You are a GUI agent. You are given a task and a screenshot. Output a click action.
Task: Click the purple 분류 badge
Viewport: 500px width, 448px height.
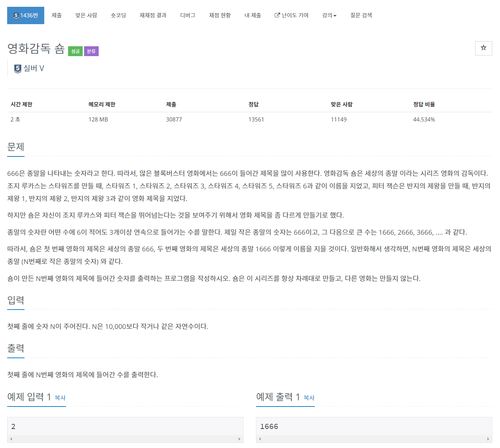(x=91, y=51)
